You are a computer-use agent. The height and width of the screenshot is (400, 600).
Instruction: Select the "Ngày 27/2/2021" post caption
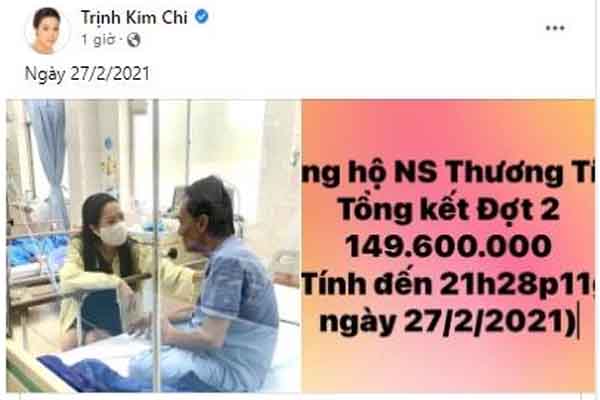87,73
